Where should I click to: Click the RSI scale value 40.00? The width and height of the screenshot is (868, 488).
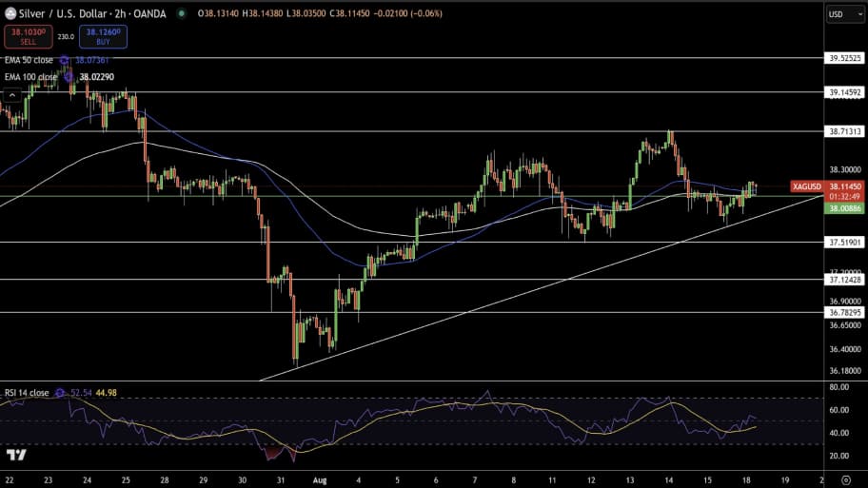click(x=839, y=433)
